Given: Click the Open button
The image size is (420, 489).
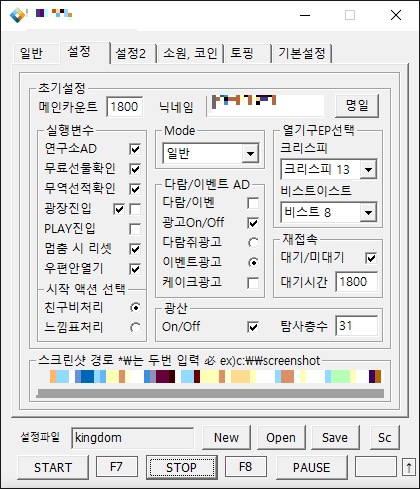Looking at the screenshot, I should 281,437.
